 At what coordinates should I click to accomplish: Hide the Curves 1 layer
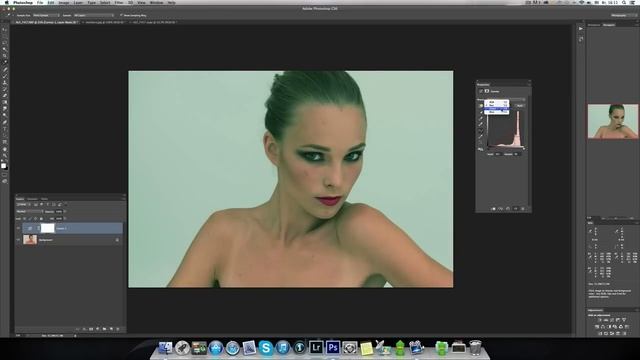tap(18, 228)
